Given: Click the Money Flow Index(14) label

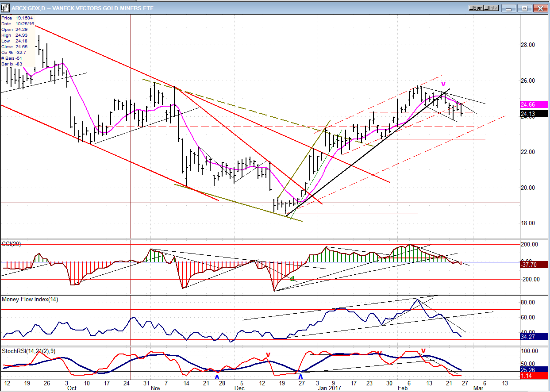Looking at the screenshot, I should click(30, 300).
